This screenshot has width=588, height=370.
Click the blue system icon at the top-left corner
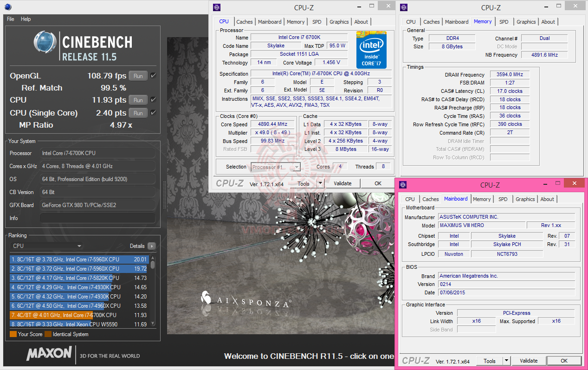pos(7,6)
